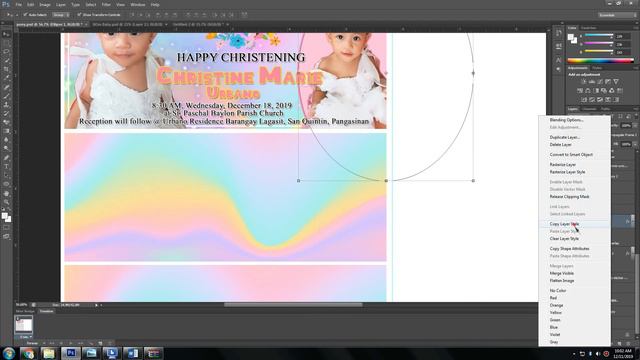Add an Invert adjustment

click(x=584, y=100)
